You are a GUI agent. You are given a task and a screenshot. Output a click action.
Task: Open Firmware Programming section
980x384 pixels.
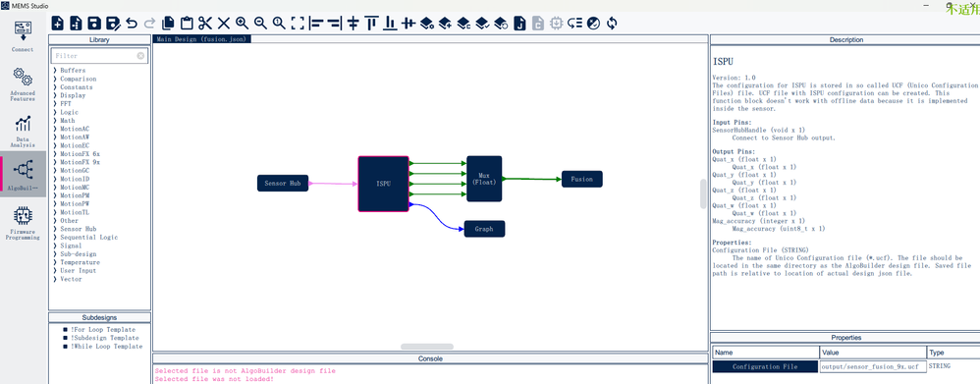point(23,224)
